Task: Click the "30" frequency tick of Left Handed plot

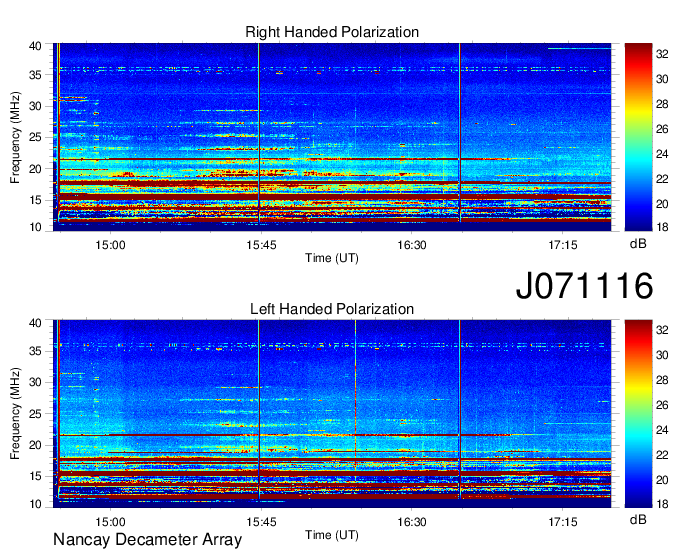Action: tap(35, 382)
